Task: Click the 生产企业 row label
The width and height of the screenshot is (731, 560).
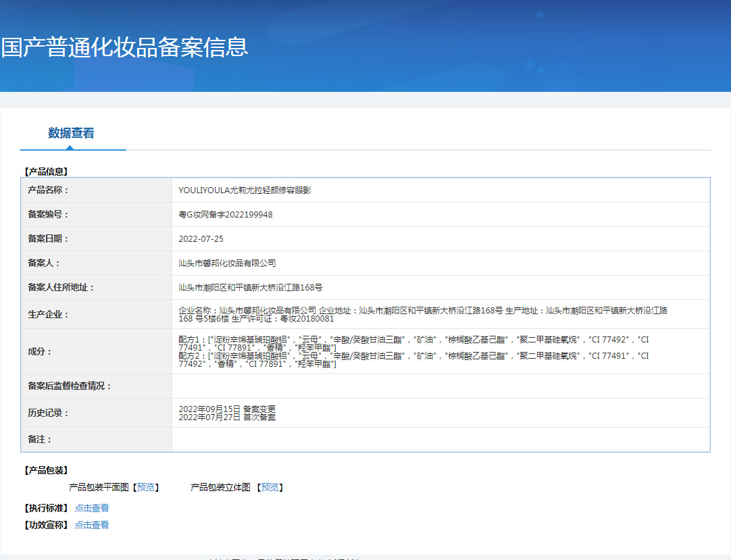Action: [48, 314]
